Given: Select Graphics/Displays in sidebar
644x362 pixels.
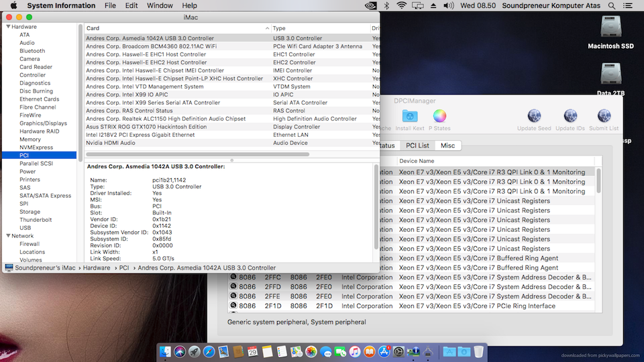Looking at the screenshot, I should coord(43,123).
